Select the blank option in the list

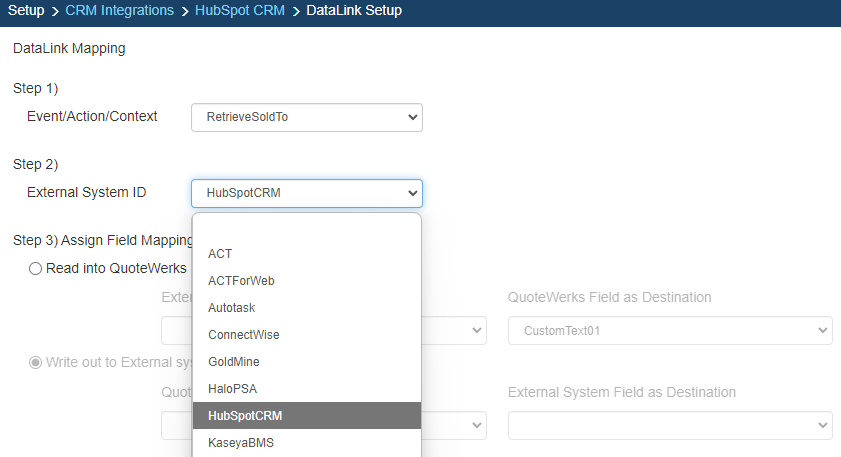(x=306, y=228)
